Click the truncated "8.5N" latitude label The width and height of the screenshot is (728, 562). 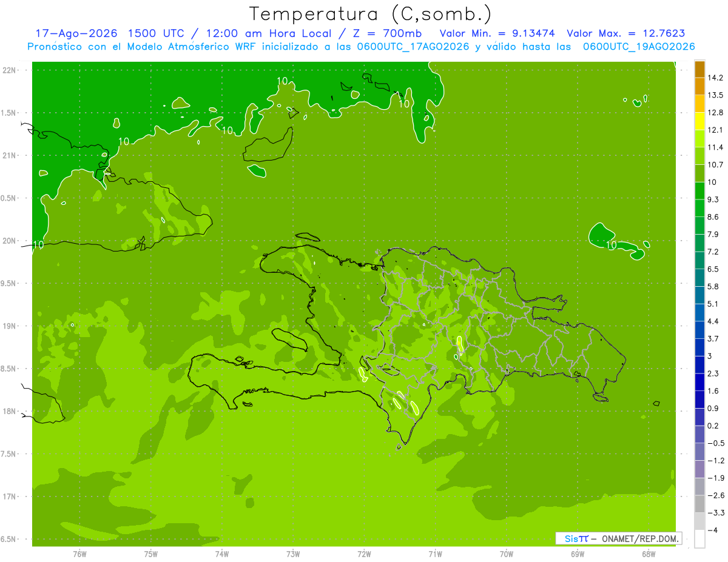(9, 369)
